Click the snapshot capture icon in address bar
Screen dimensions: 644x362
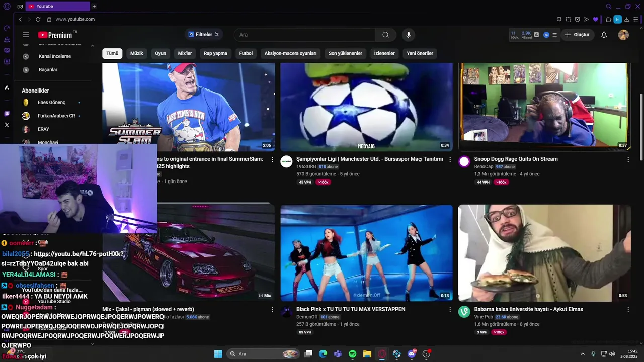[568, 19]
